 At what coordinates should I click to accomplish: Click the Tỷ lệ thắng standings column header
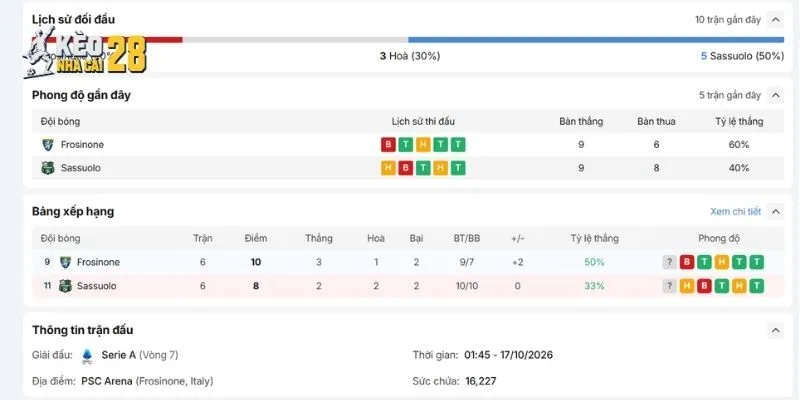point(594,238)
